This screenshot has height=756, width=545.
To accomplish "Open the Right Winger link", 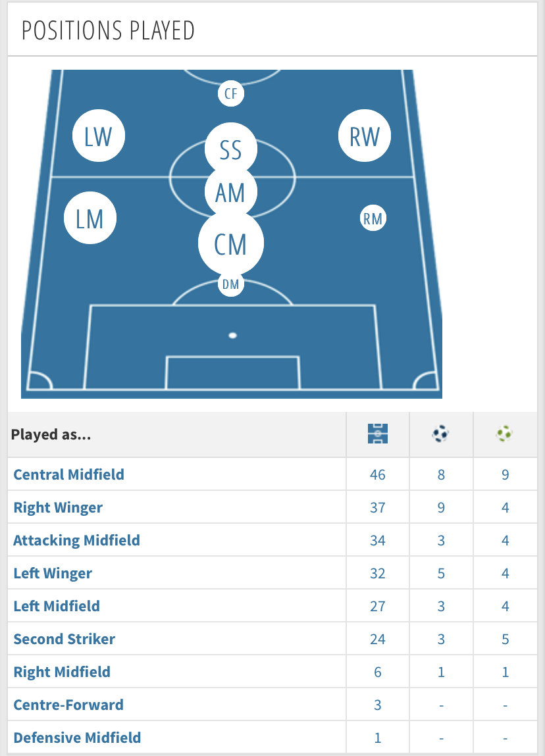I will point(58,508).
